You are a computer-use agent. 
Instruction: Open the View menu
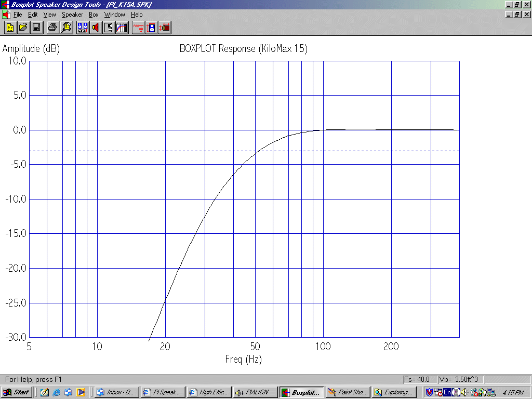(x=49, y=15)
